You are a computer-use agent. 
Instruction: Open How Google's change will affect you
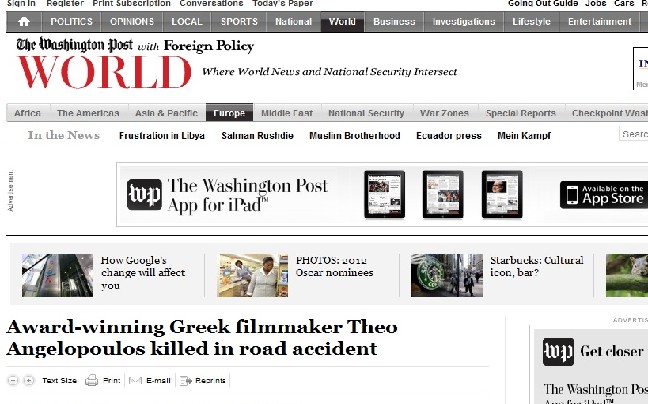point(143,273)
